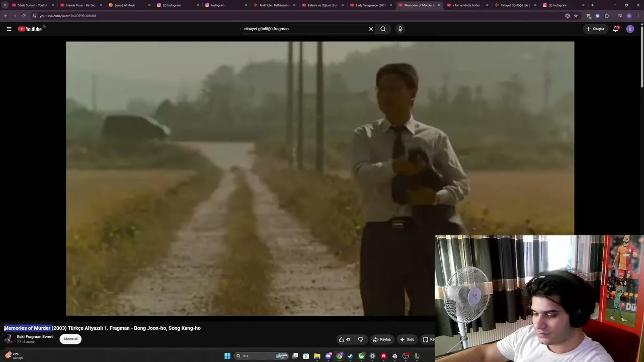Viewport: 644px width, 362px height.
Task: Click the video title text
Action: pos(103,328)
